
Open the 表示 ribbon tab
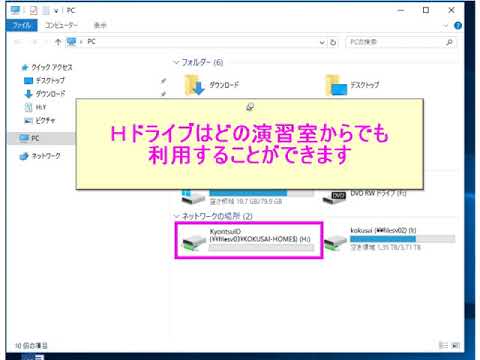coord(100,25)
